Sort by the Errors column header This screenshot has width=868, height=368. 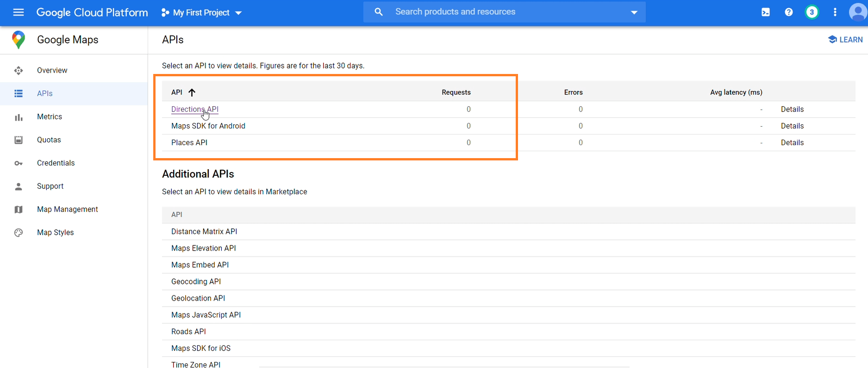pyautogui.click(x=573, y=92)
